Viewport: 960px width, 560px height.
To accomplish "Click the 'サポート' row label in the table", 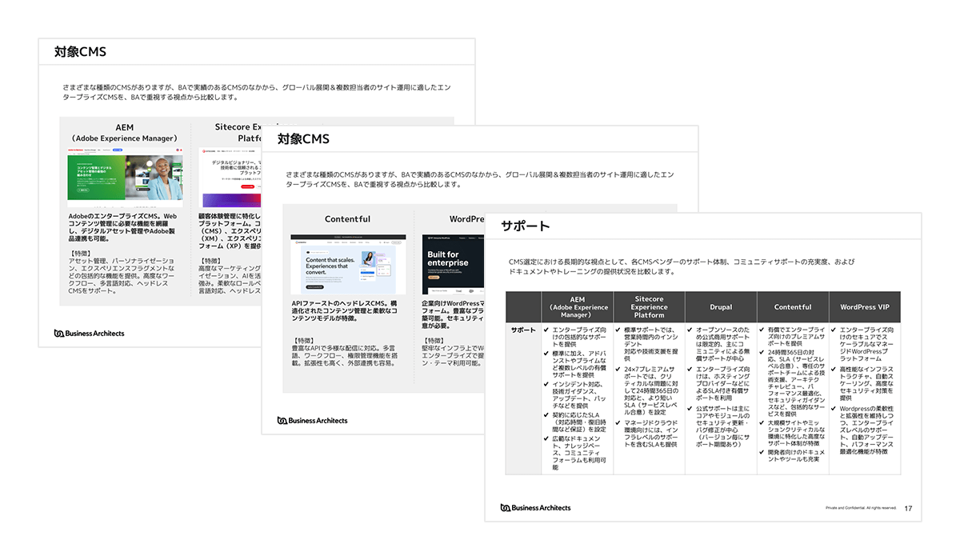I will click(524, 330).
